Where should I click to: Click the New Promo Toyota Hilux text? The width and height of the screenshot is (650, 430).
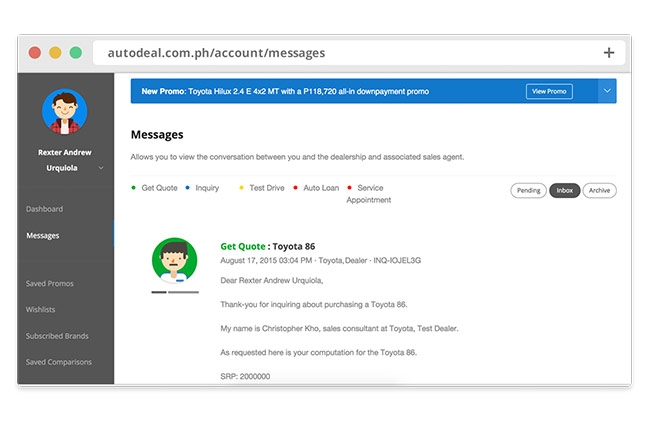coord(285,91)
